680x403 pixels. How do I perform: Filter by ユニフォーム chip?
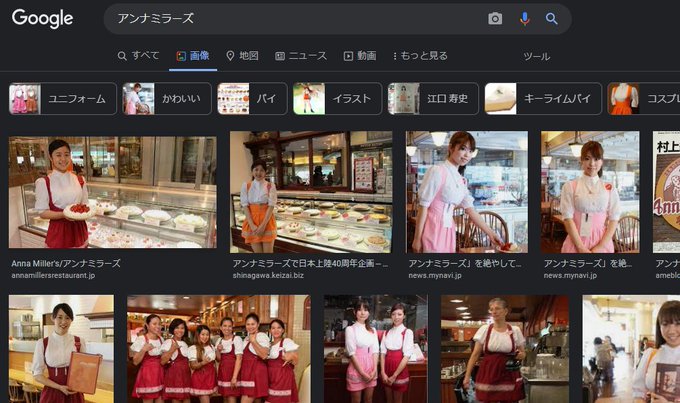coord(63,98)
